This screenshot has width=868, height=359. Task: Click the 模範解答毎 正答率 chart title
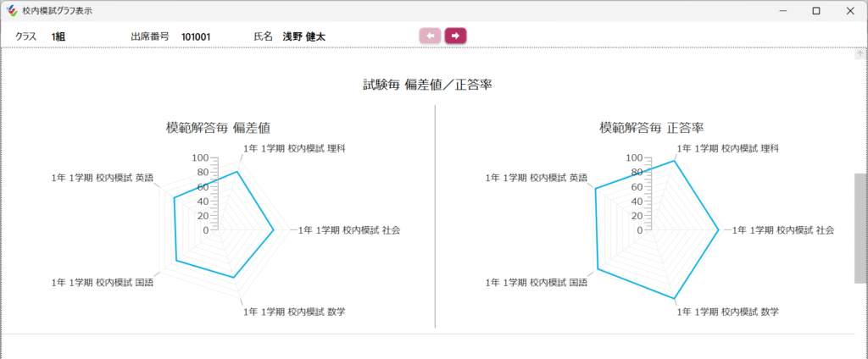651,128
